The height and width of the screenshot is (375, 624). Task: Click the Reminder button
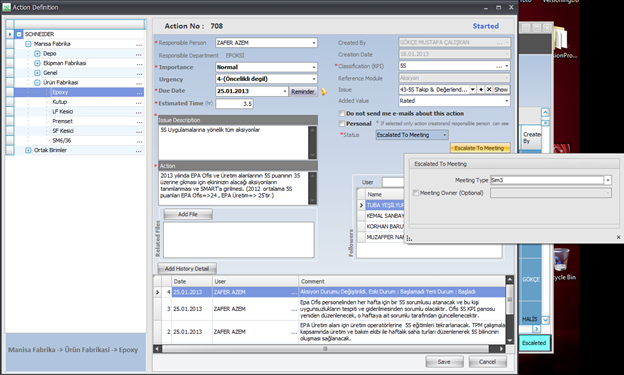click(303, 92)
